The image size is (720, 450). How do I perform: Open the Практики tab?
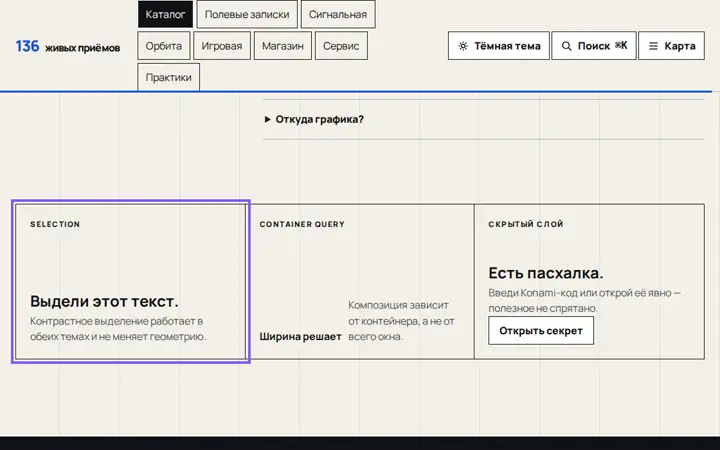pos(169,77)
